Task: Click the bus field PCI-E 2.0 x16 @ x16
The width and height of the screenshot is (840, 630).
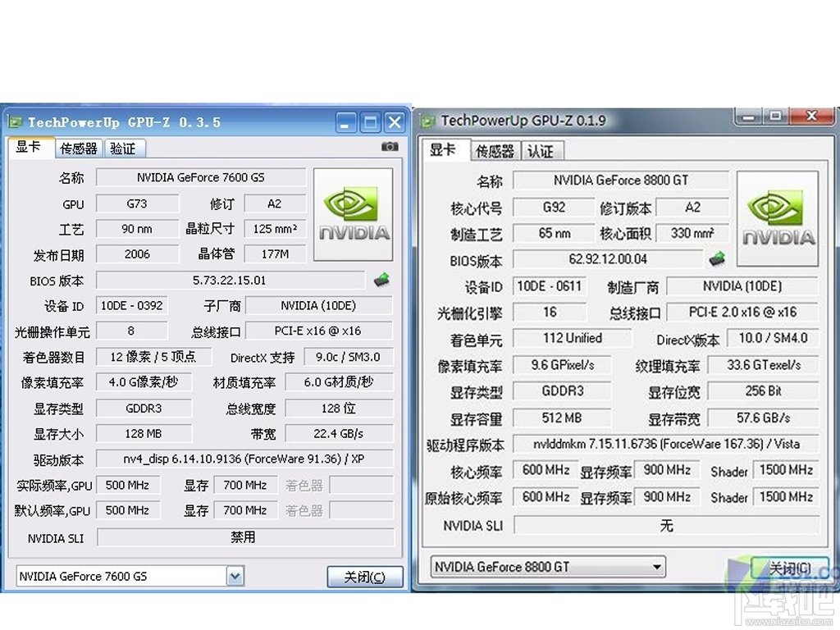Action: pyautogui.click(x=742, y=312)
